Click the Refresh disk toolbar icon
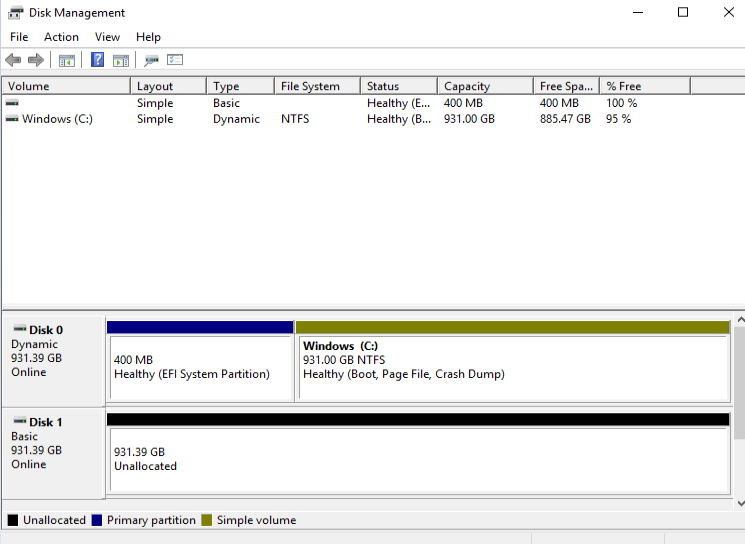Viewport: 745px width, 544px height. click(151, 60)
